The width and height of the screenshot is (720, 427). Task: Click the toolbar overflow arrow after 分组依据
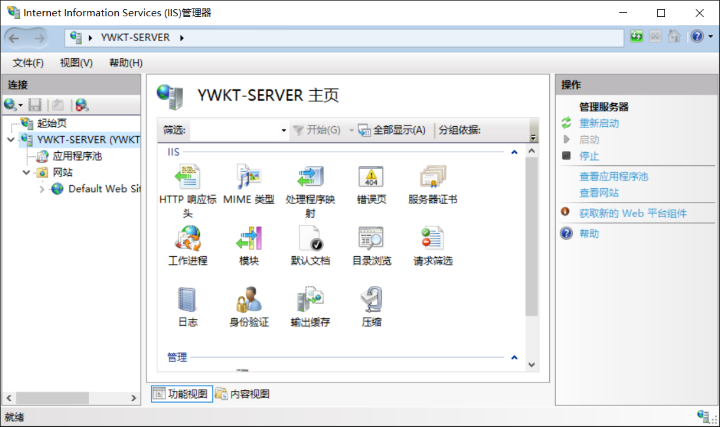click(533, 137)
